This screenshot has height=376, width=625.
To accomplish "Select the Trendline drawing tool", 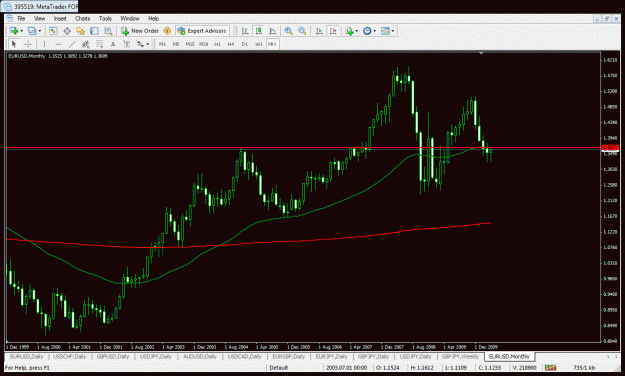I will coord(72,44).
